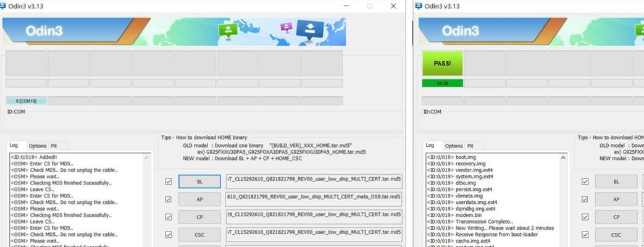Click the CSC button in left Odin window
Image resolution: width=644 pixels, height=247 pixels.
pos(199,235)
